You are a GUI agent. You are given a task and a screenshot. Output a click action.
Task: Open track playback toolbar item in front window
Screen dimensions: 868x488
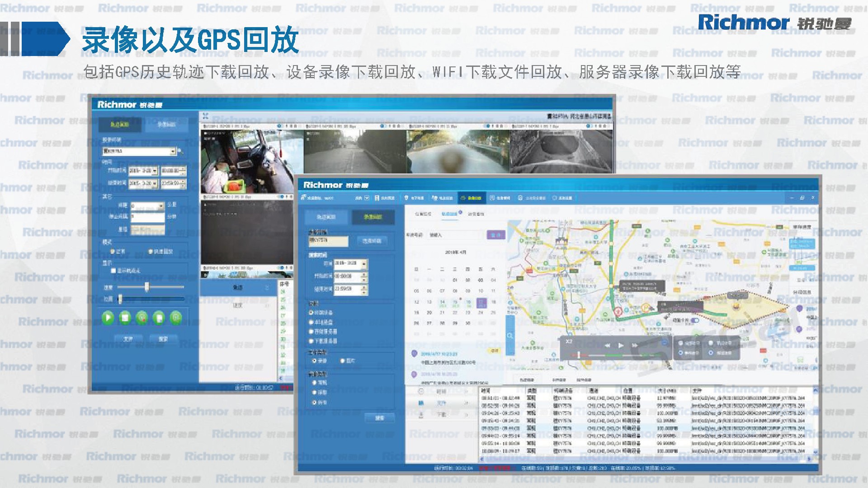point(442,198)
